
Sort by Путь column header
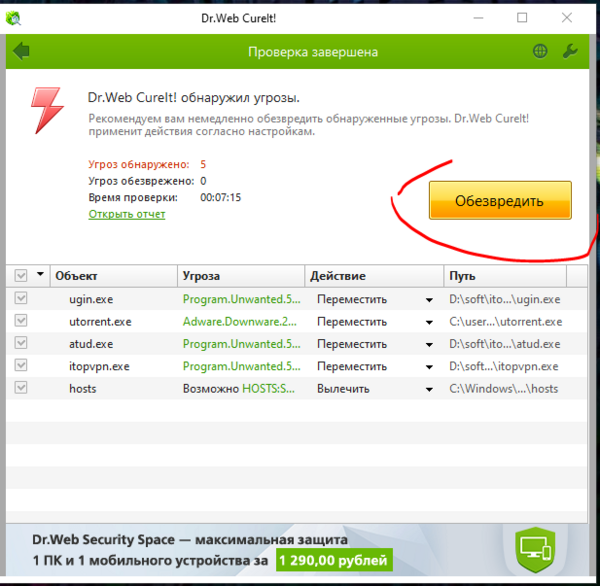pos(505,276)
